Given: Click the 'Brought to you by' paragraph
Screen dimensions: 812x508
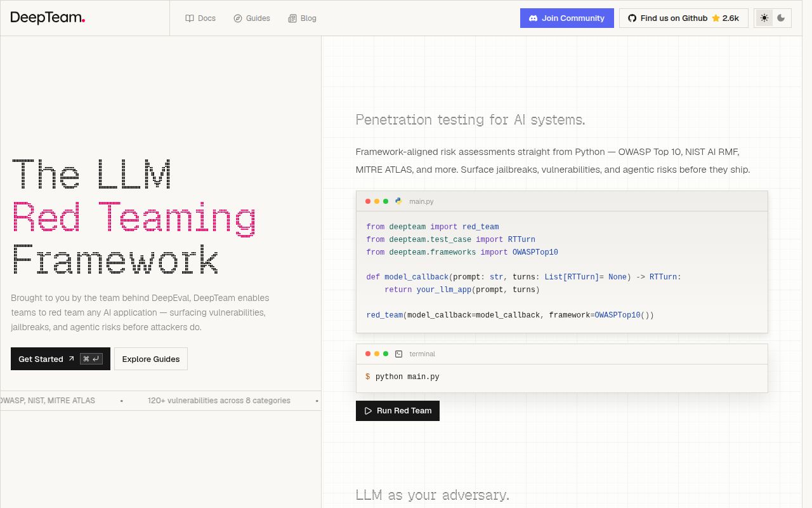Looking at the screenshot, I should [140, 312].
